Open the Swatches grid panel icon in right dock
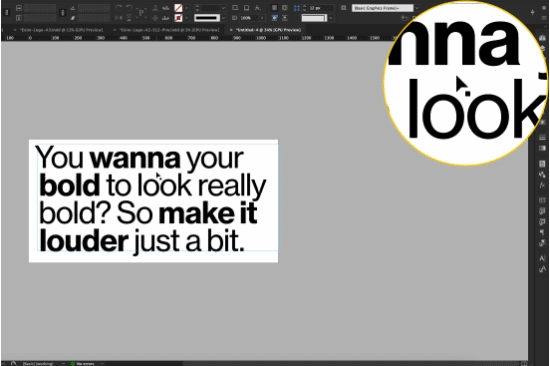550x366 pixels. 542,163
